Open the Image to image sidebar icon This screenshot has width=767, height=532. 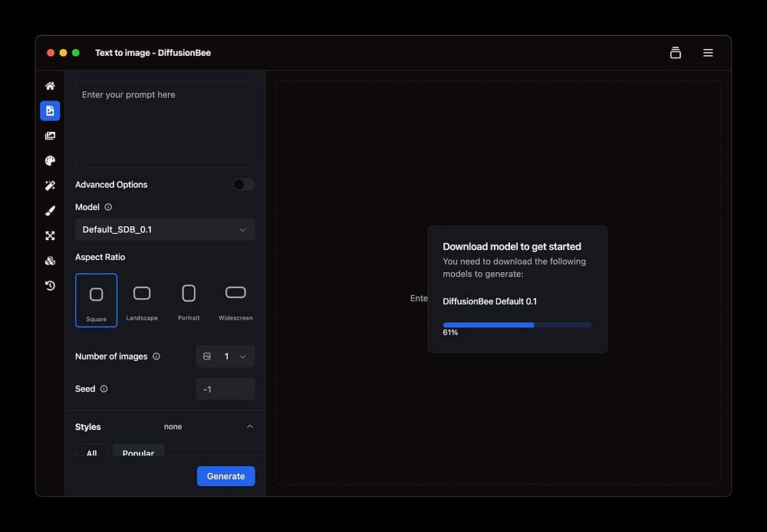pos(50,136)
